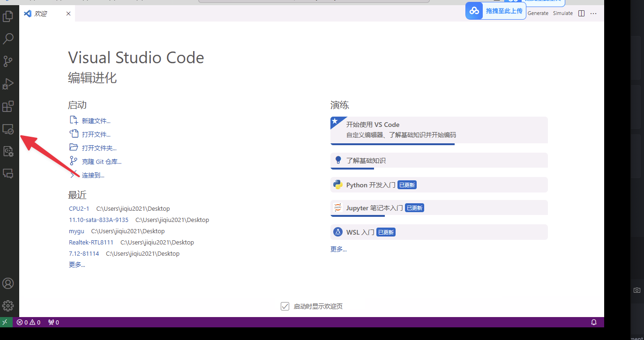Click the chat bubbles icon in activity bar

(8, 173)
